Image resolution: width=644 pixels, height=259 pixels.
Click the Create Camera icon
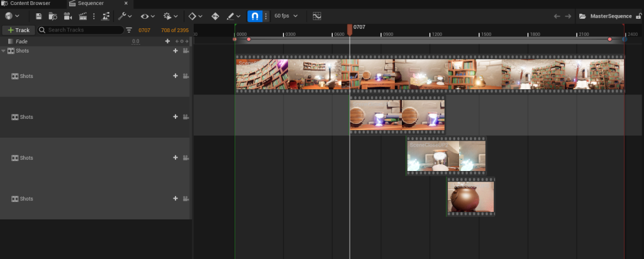pyautogui.click(x=68, y=16)
